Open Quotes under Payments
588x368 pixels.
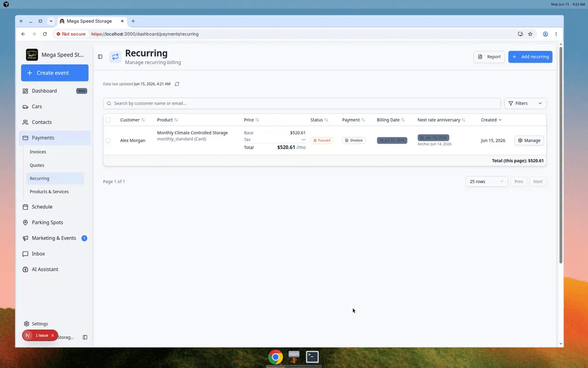click(x=55, y=165)
